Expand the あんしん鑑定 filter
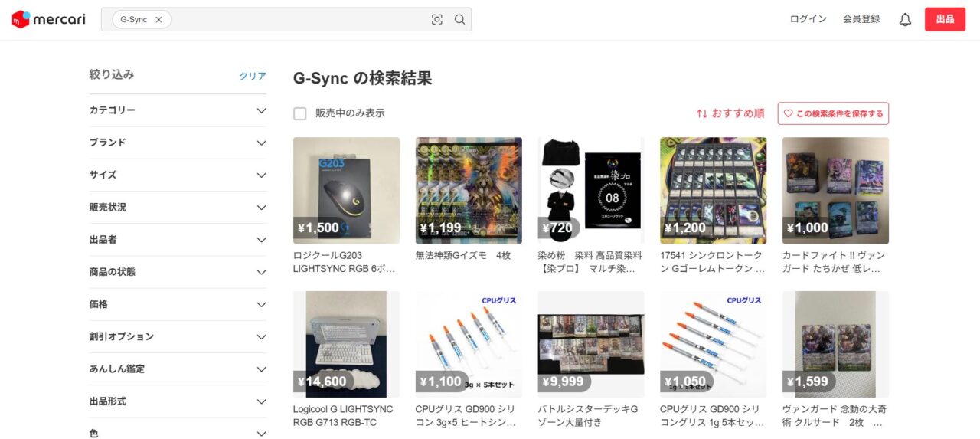Screen dimensions: 980x439 pos(178,369)
